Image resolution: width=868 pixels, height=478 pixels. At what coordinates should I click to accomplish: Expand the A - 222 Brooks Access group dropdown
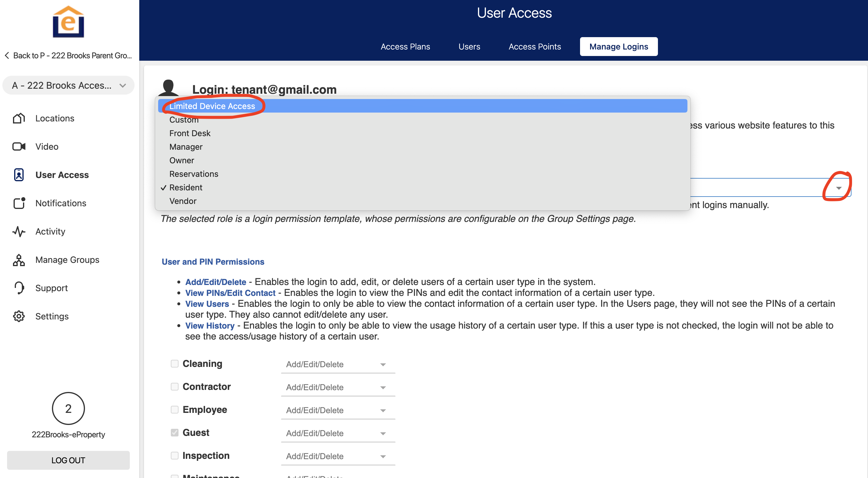coord(68,85)
